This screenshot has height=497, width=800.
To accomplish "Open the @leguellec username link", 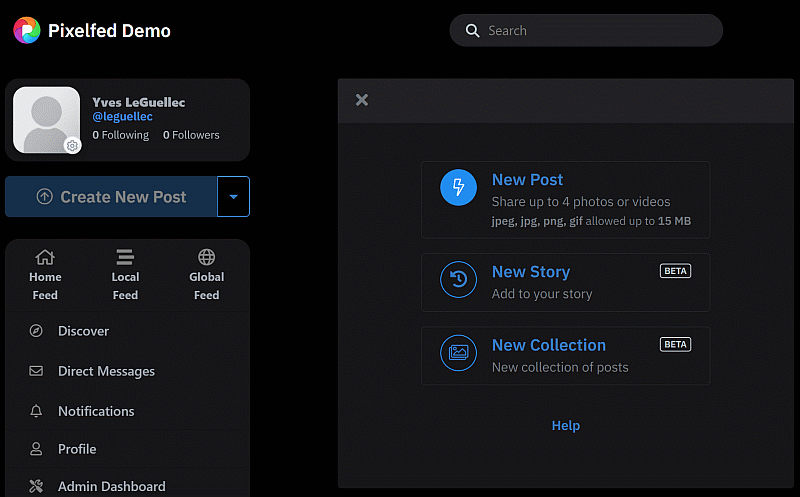I will 122,117.
